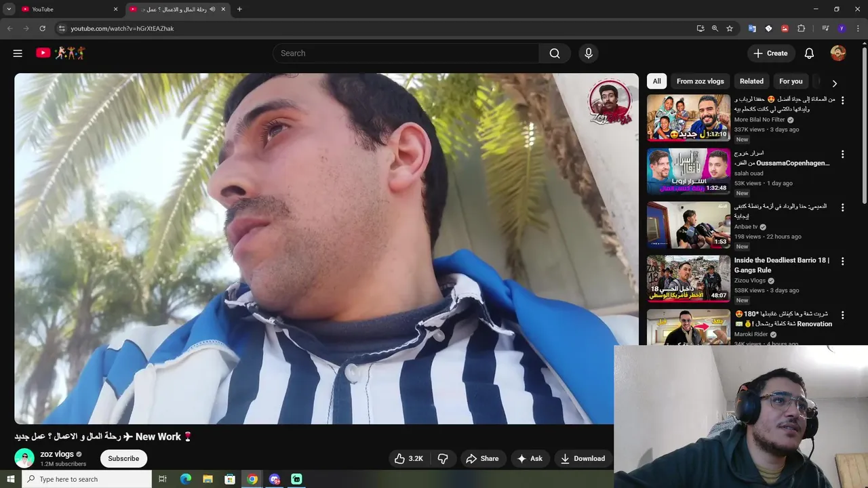Open the zoz vlogs channel avatar
Image resolution: width=868 pixels, height=488 pixels.
pos(24,459)
